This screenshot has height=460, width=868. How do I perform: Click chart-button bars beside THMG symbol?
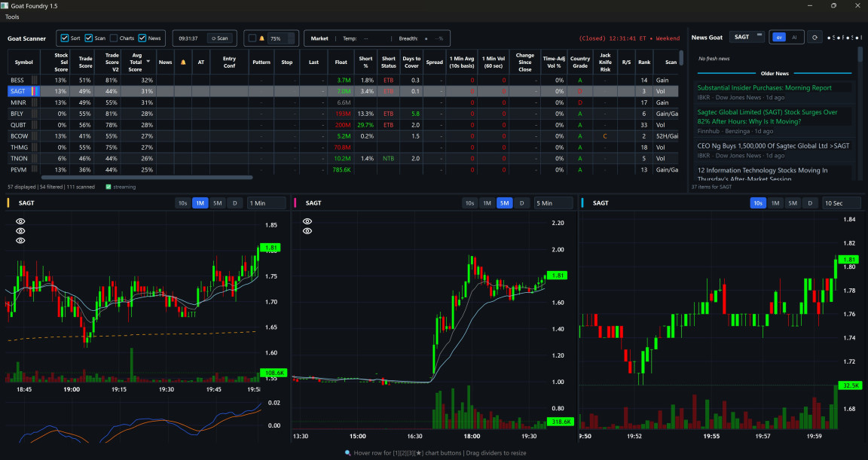[35, 147]
